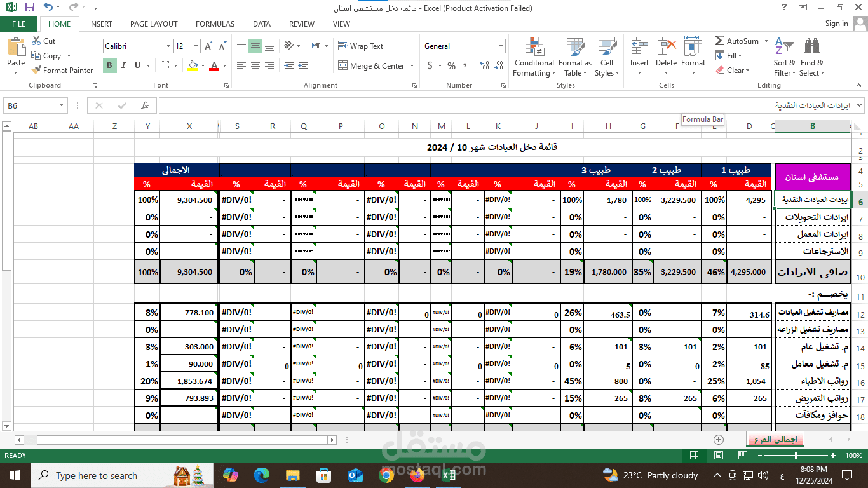Open Find & Select tools
The height and width of the screenshot is (488, 868).
pyautogui.click(x=812, y=57)
